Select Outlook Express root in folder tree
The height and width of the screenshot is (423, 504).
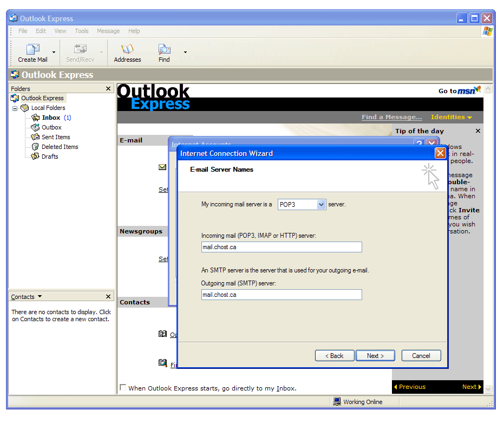point(42,98)
